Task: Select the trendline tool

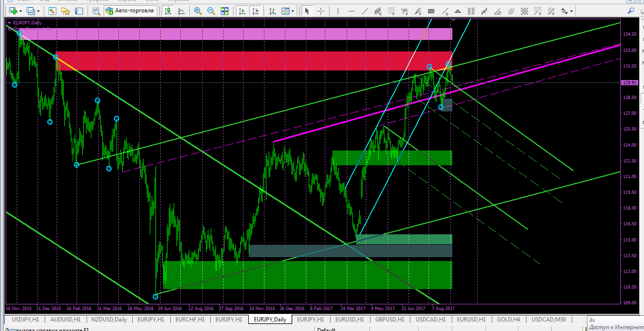Action: [x=365, y=10]
